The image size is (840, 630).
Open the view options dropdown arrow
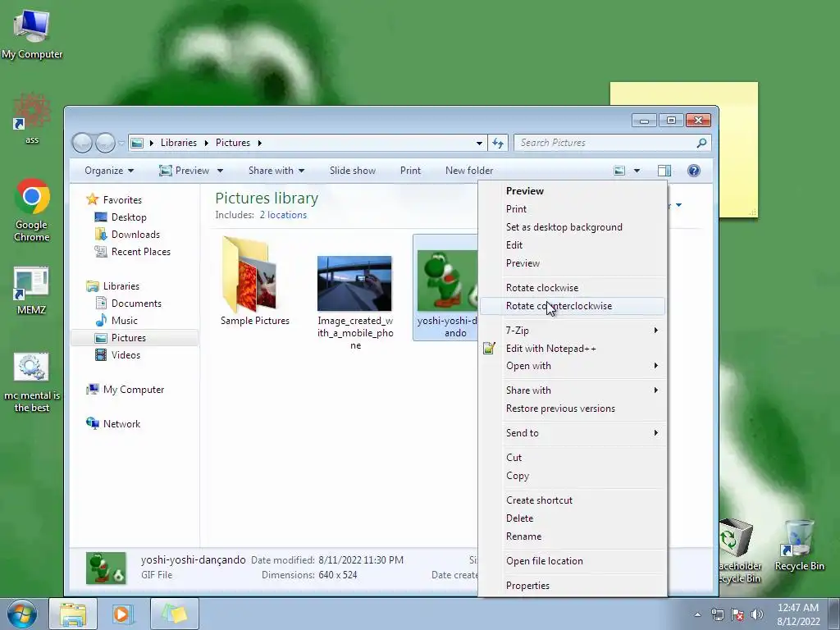click(x=637, y=171)
